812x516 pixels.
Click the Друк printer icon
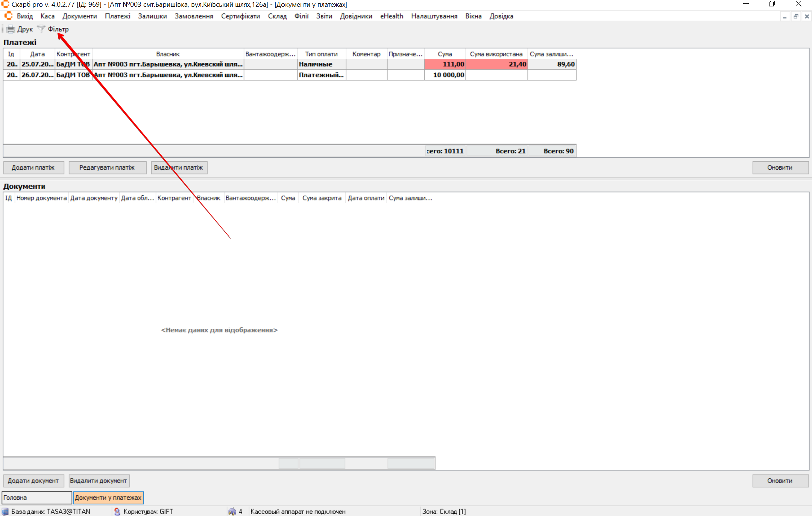11,29
